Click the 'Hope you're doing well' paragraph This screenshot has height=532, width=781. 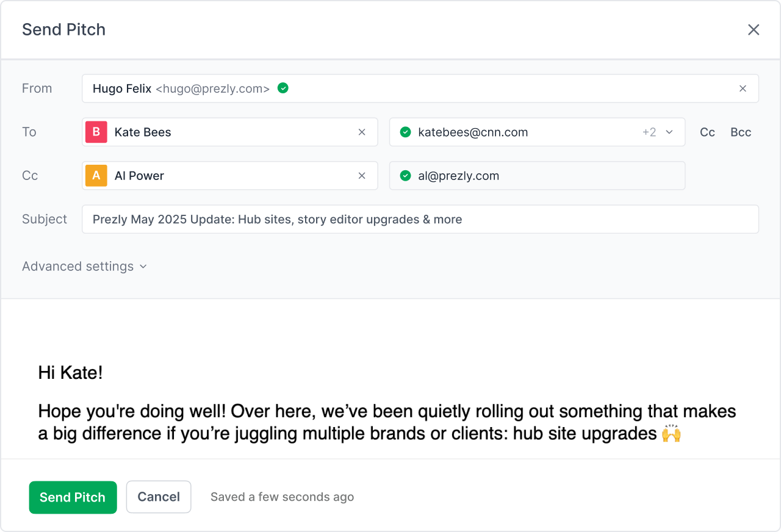[387, 422]
